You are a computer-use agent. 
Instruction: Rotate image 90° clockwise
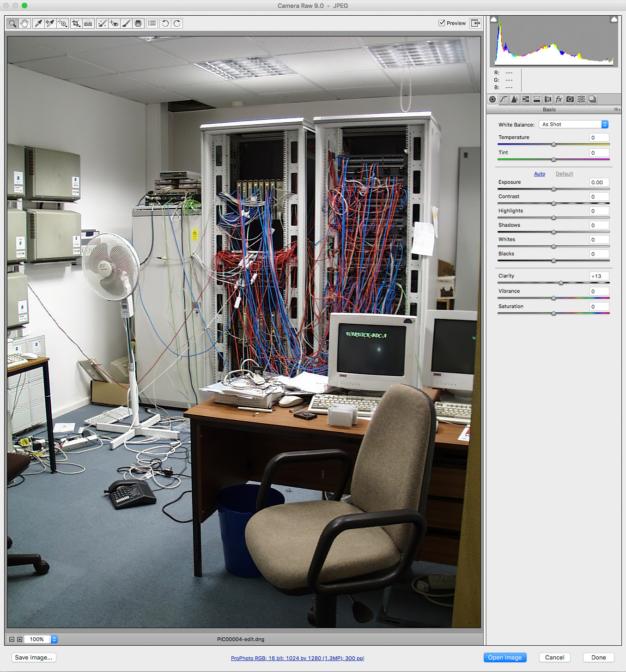coord(177,23)
